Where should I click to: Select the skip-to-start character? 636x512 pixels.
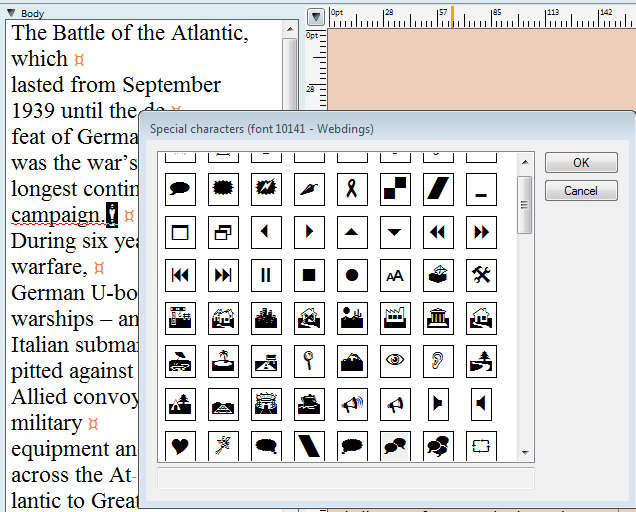pyautogui.click(x=180, y=275)
